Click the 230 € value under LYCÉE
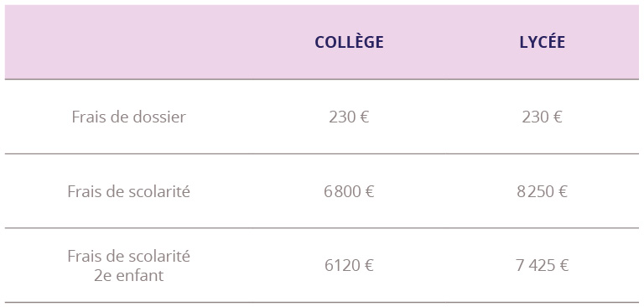 tap(543, 117)
